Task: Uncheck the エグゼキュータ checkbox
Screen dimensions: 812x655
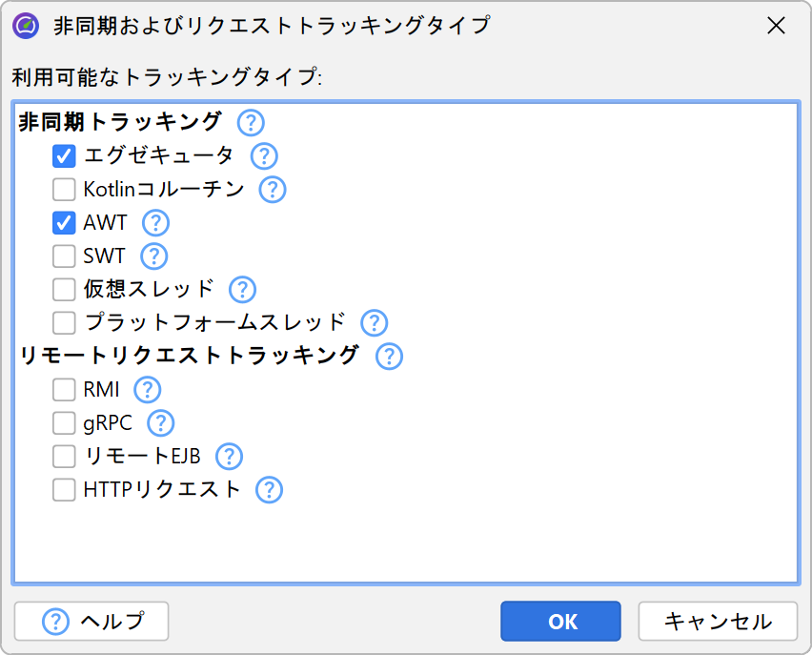Action: [x=64, y=155]
